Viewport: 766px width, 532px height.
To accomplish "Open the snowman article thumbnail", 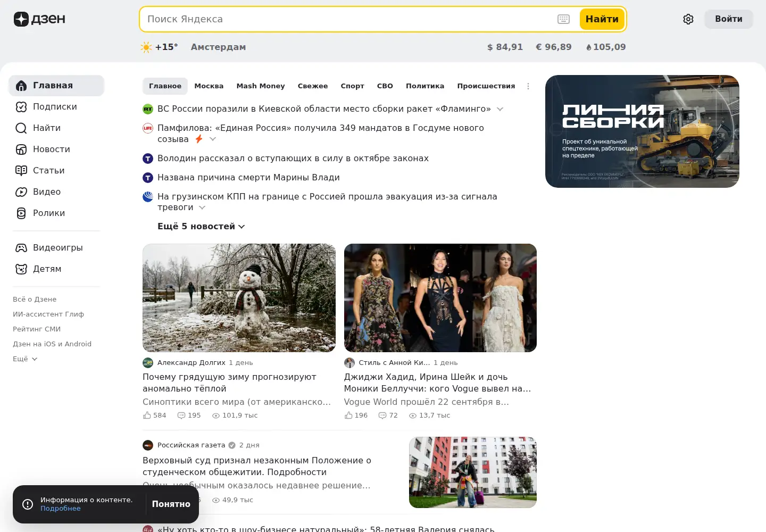I will pyautogui.click(x=239, y=298).
